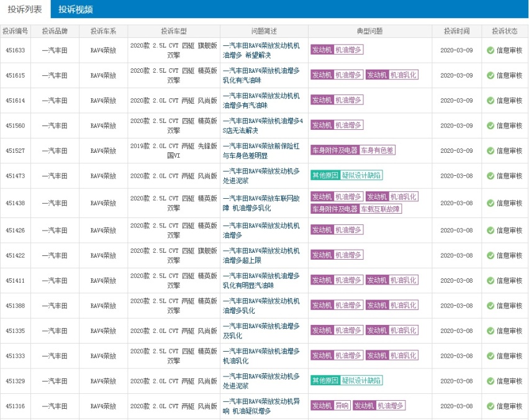Click green check icon for complaint 451615

[x=491, y=75]
